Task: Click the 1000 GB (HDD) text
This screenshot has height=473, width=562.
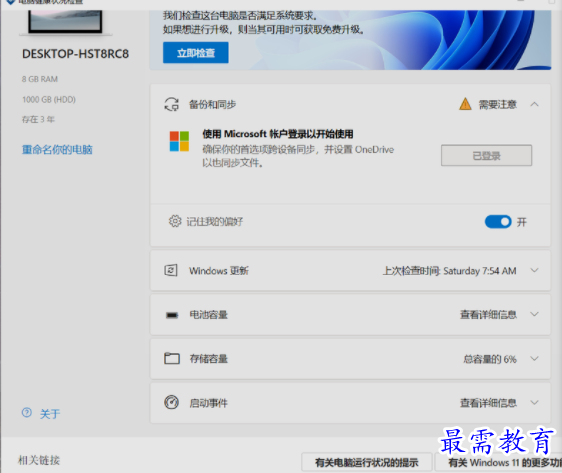Action: click(x=49, y=99)
